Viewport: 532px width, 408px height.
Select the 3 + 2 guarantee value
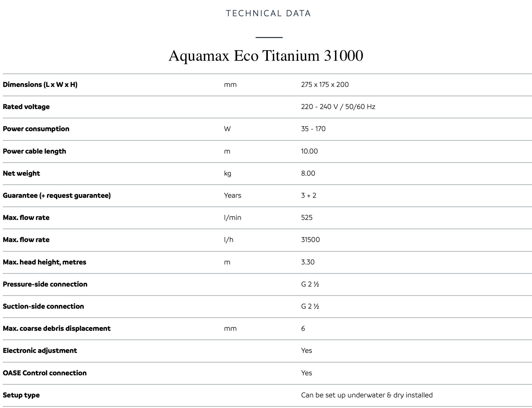point(309,196)
